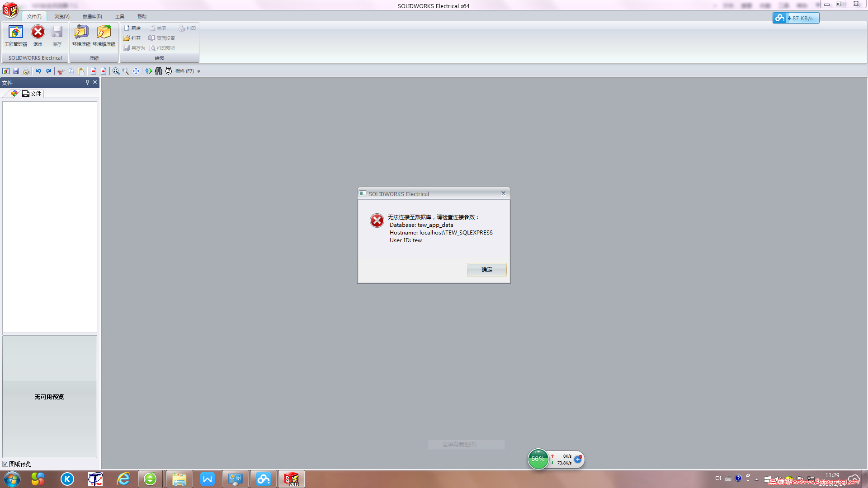Viewport: 868px width, 488px height.
Task: Click the 环境压缩 archive environment icon
Action: coord(81,36)
